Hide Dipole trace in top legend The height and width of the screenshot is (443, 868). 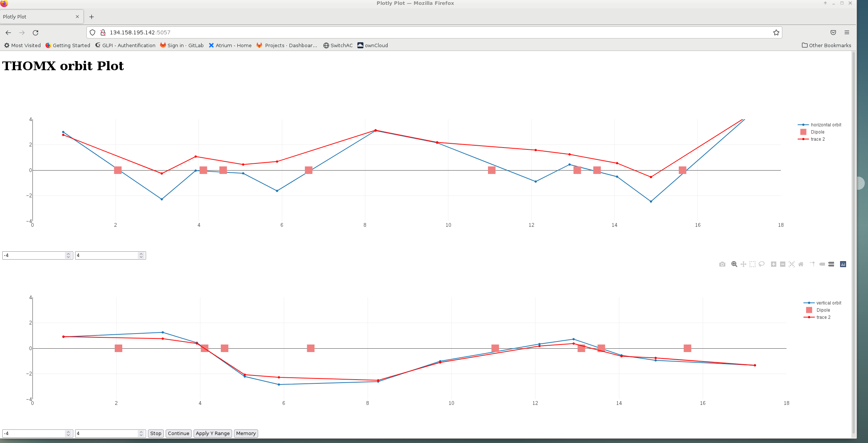tap(817, 132)
